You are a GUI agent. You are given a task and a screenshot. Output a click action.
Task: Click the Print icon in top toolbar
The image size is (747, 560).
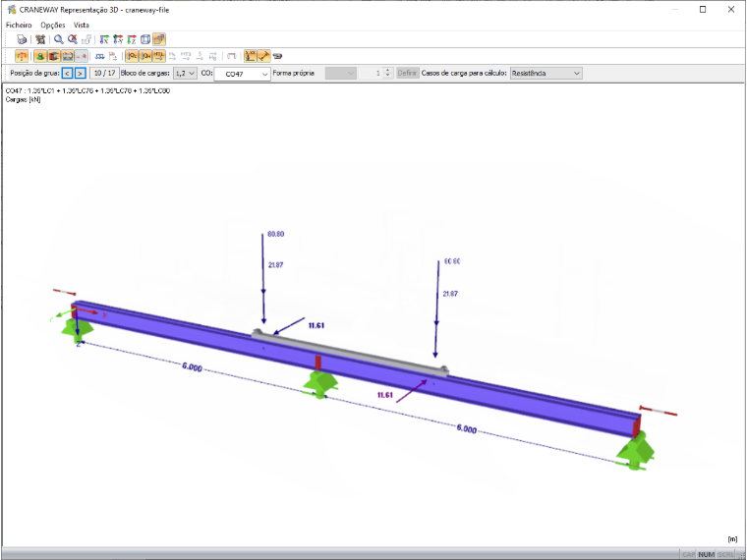pyautogui.click(x=22, y=39)
